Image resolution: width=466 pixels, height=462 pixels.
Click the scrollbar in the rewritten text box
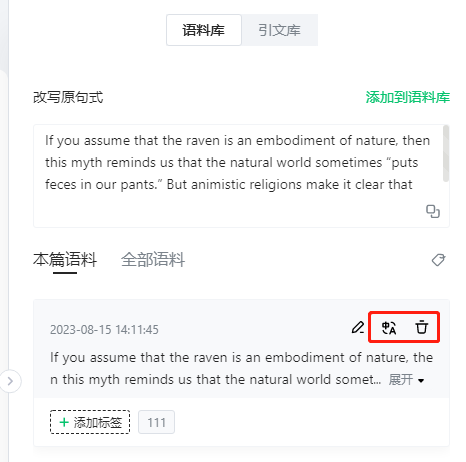[446, 154]
